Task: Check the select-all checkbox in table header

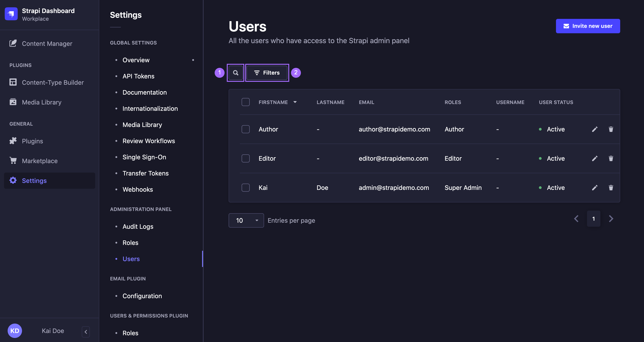Action: click(x=245, y=102)
